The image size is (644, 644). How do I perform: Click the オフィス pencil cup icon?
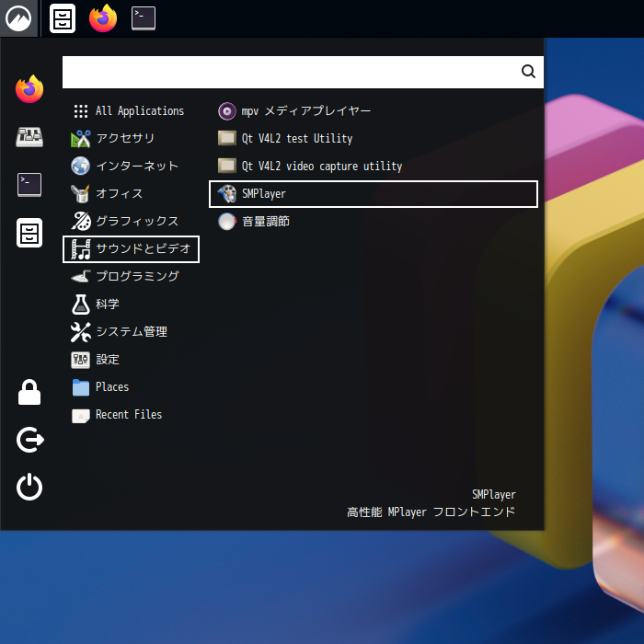tap(81, 193)
